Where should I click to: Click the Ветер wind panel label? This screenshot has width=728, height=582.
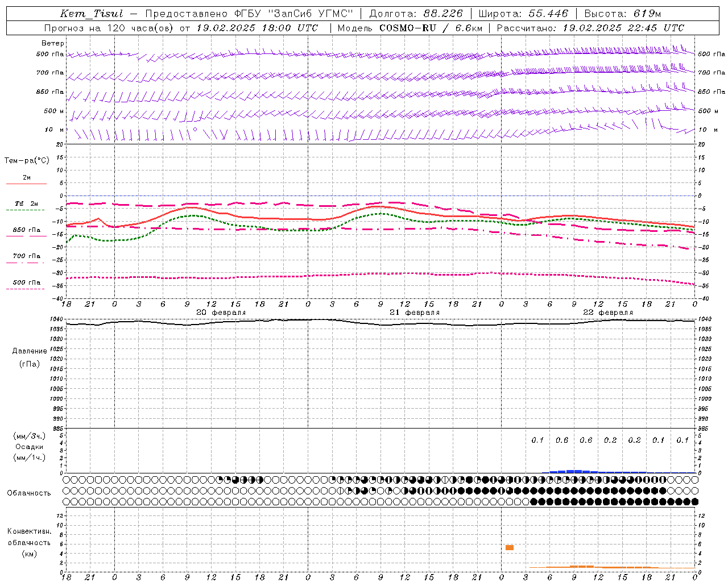pos(53,43)
